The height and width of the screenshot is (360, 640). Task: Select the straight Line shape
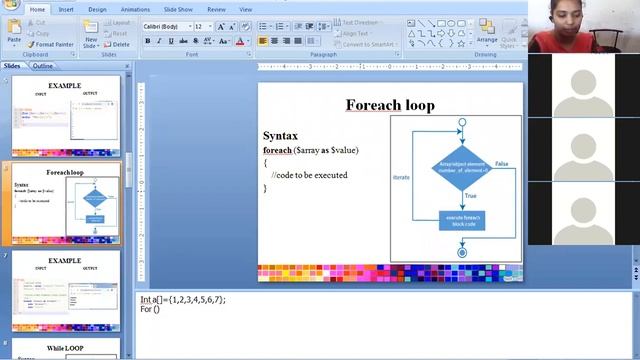(x=421, y=23)
